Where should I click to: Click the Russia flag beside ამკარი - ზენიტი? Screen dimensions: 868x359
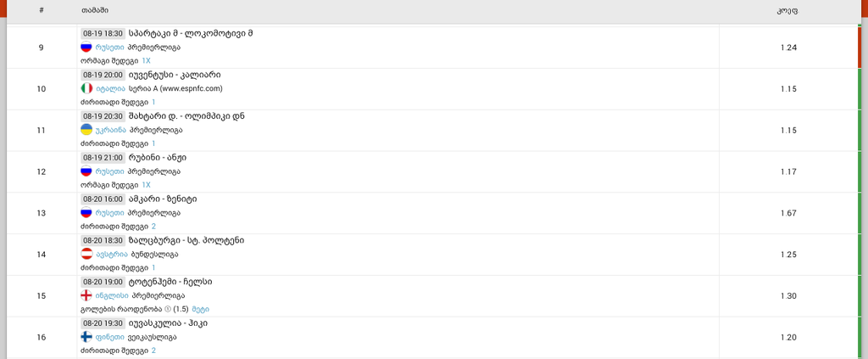[x=86, y=213]
